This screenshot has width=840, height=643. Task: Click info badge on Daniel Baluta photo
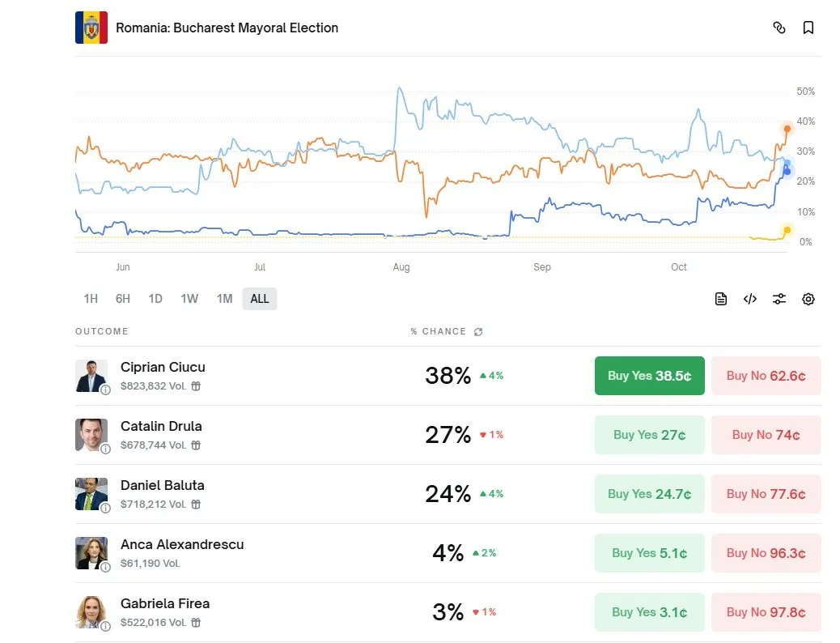pos(105,508)
